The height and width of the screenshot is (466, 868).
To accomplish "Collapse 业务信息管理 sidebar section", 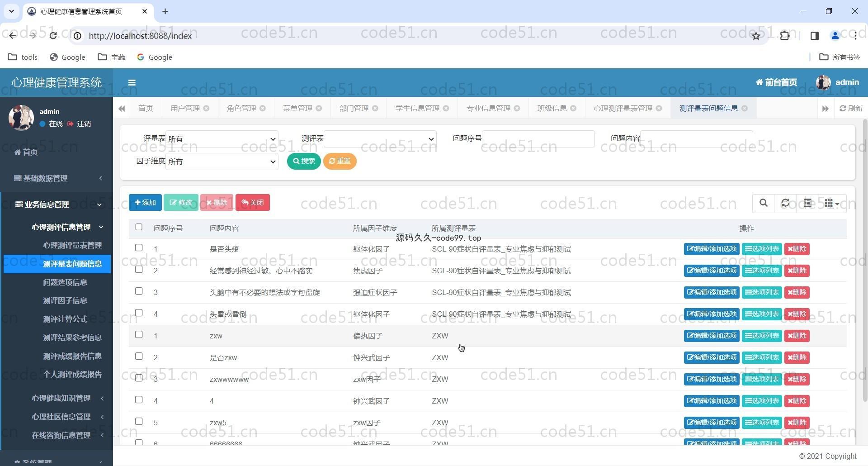I will [57, 204].
